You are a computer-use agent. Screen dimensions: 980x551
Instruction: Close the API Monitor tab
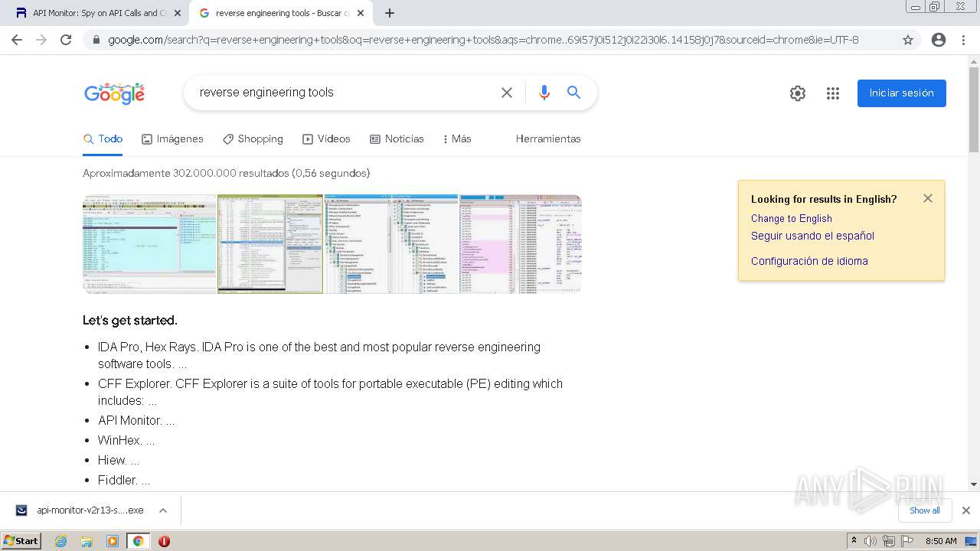178,13
